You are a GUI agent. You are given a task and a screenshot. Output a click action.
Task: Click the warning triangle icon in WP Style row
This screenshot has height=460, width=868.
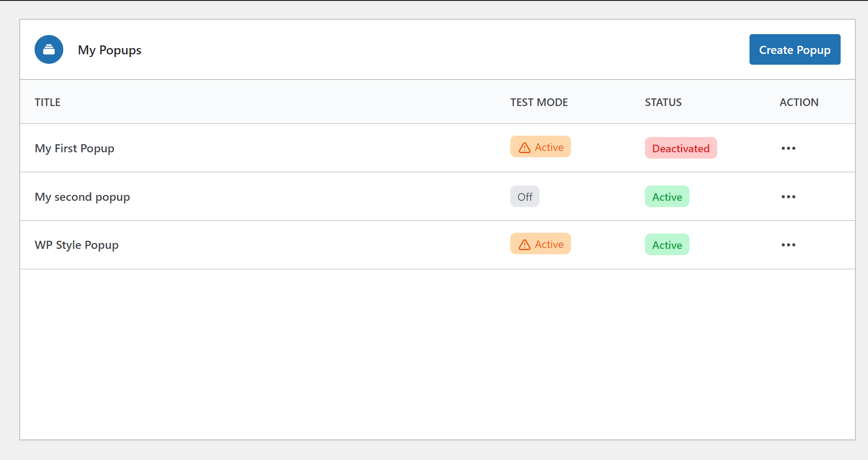coord(524,244)
